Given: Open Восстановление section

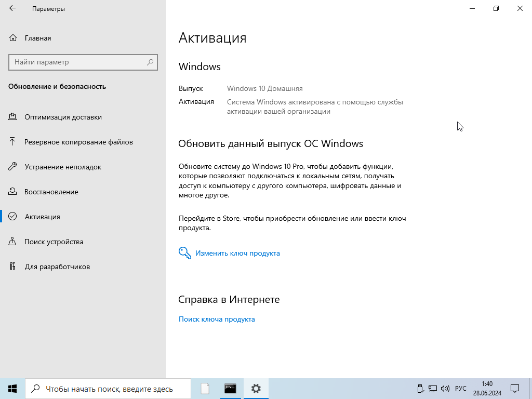Looking at the screenshot, I should pyautogui.click(x=51, y=192).
